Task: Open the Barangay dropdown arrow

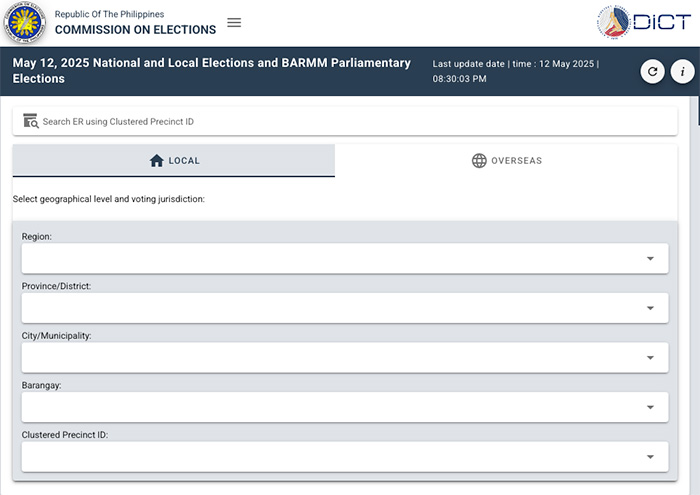Action: click(x=650, y=407)
